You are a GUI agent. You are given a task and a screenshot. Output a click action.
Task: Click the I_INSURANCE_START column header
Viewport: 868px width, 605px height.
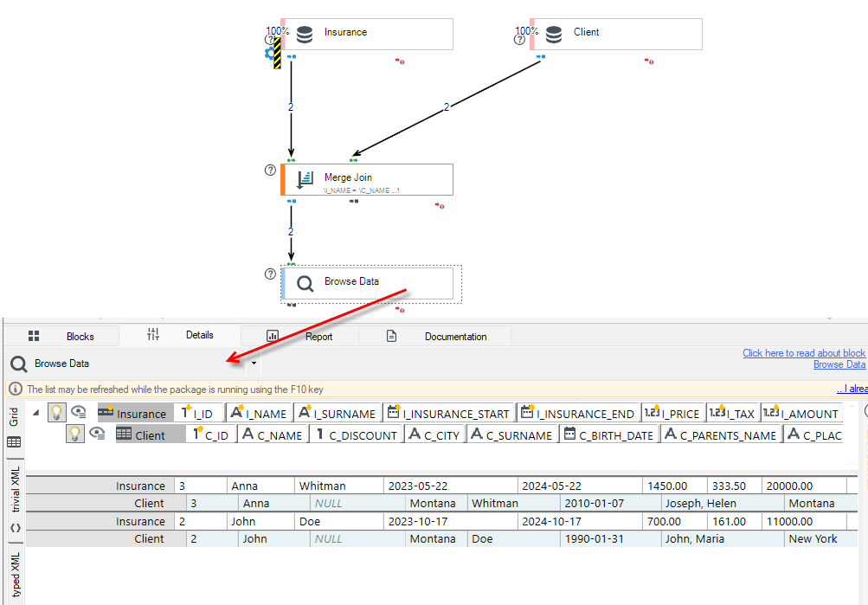448,413
